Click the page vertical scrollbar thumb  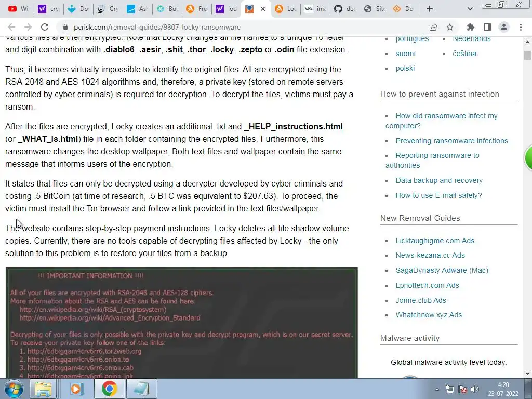[527, 55]
